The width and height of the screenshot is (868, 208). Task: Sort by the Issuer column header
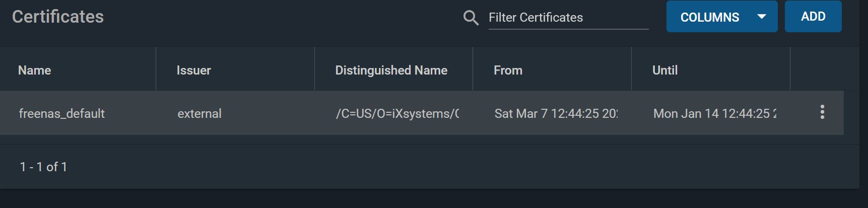tap(193, 70)
